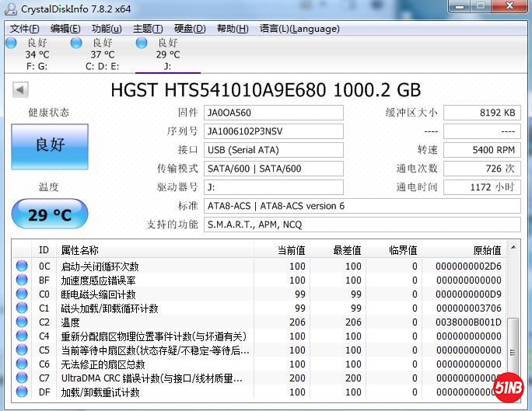
Task: Open the 语言(L)(Language) menu
Action: coord(299,29)
